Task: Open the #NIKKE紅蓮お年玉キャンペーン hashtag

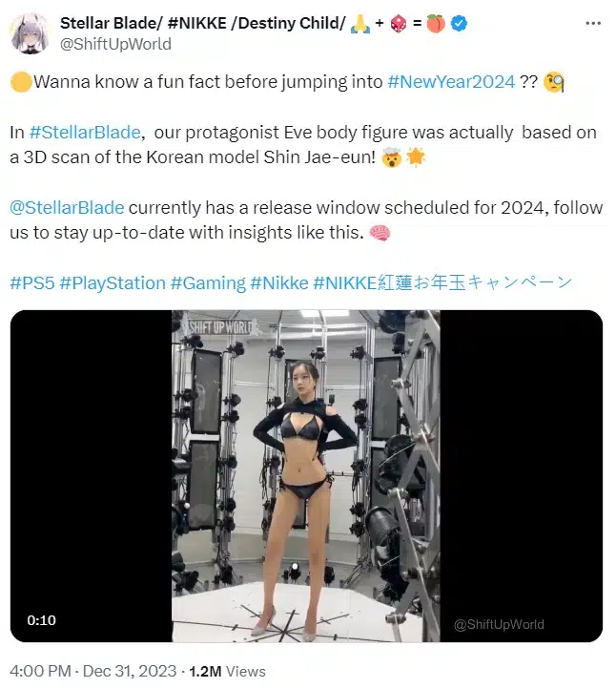Action: coord(443,282)
